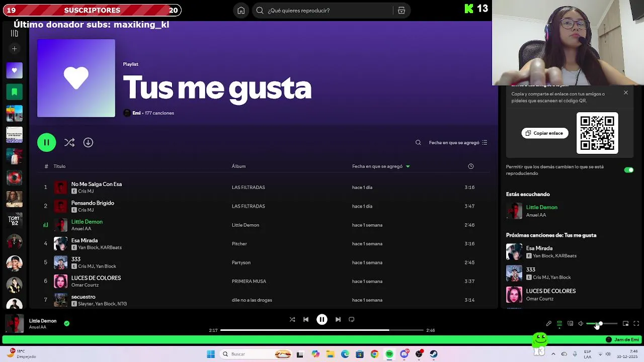Image resolution: width=644 pixels, height=362 pixels.
Task: Click the Tus me gusta heart cover art
Action: point(76,78)
